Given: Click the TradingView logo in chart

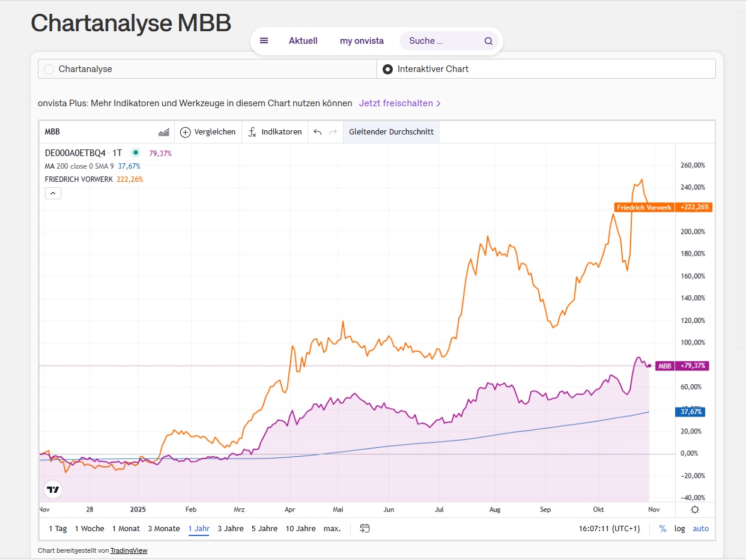Looking at the screenshot, I should coord(53,490).
